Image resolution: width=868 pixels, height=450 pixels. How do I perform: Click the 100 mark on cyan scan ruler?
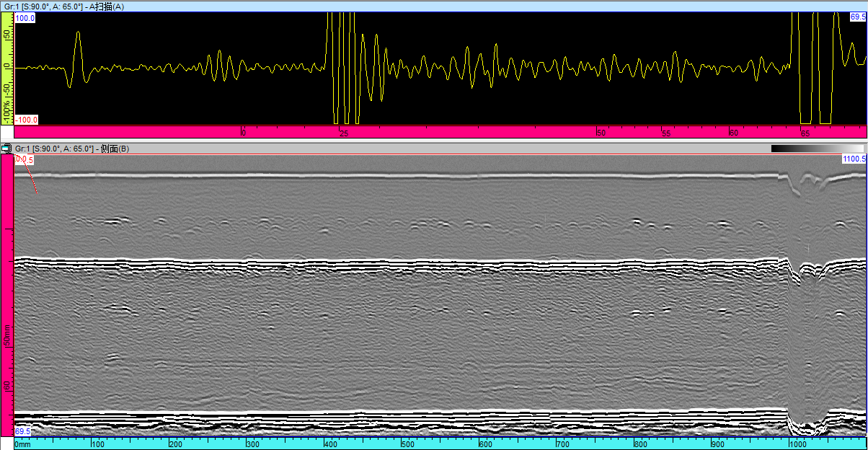(97, 444)
